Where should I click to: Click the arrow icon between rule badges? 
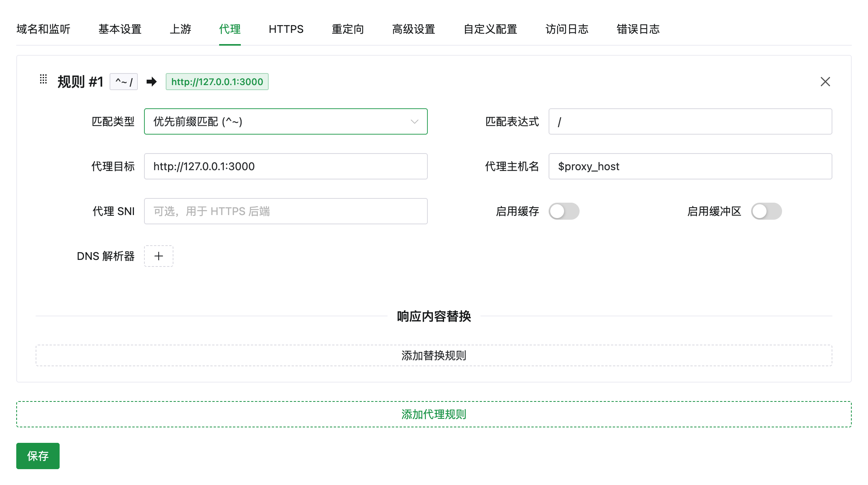(x=151, y=82)
